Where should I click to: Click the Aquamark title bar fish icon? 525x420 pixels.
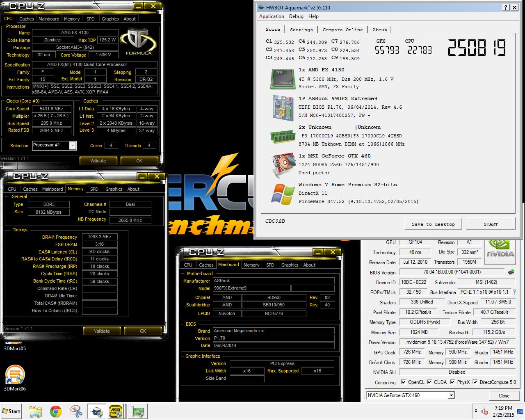[x=261, y=7]
